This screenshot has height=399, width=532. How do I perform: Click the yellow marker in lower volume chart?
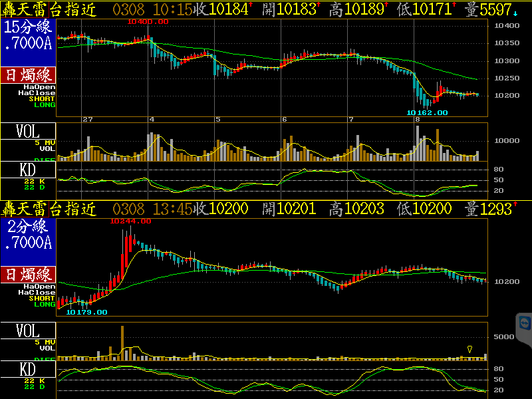pyautogui.click(x=470, y=348)
